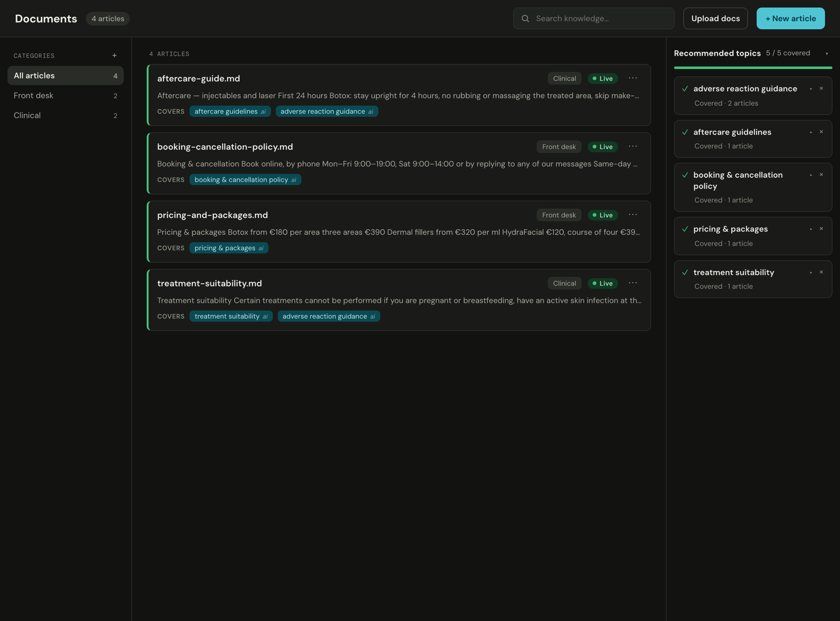Screen dimensions: 840x621
Task: Click aftercare guidelines tag on aftercare-guide.md
Action: tap(230, 111)
